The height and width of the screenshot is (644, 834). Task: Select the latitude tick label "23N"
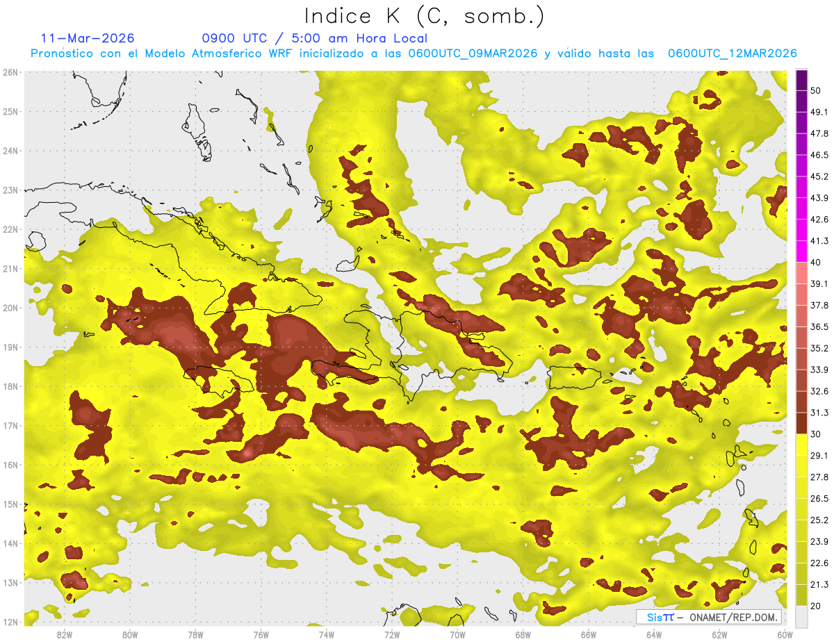[x=10, y=190]
